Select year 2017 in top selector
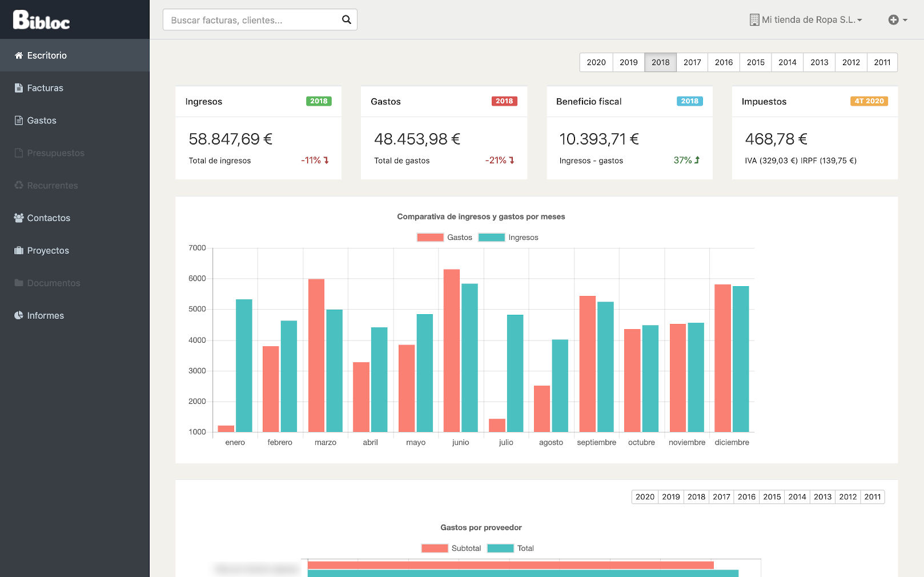This screenshot has width=924, height=577. pyautogui.click(x=692, y=62)
